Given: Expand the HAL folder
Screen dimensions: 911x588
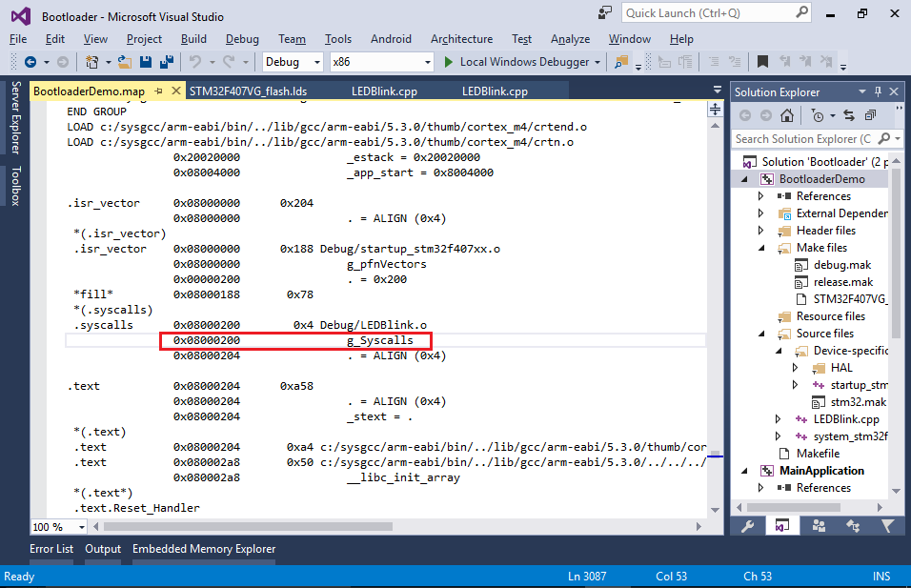Looking at the screenshot, I should [796, 368].
